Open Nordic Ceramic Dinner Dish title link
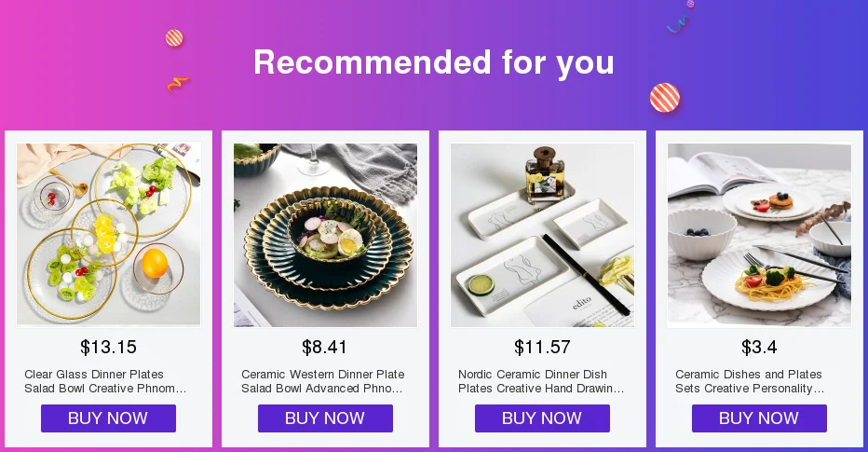This screenshot has width=868, height=452. [x=541, y=381]
